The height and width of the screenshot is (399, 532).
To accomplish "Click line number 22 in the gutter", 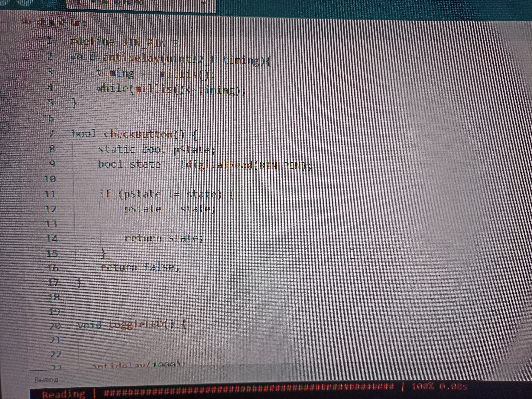I will 56,354.
